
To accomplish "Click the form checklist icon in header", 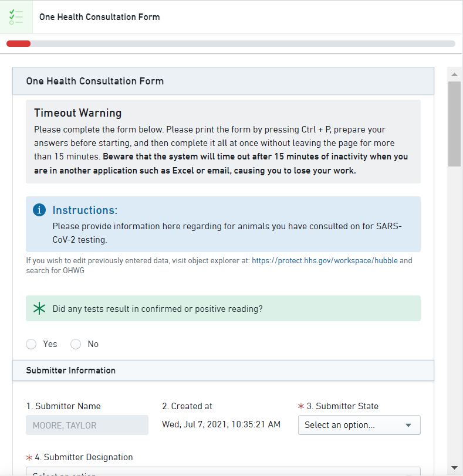I will (x=16, y=16).
